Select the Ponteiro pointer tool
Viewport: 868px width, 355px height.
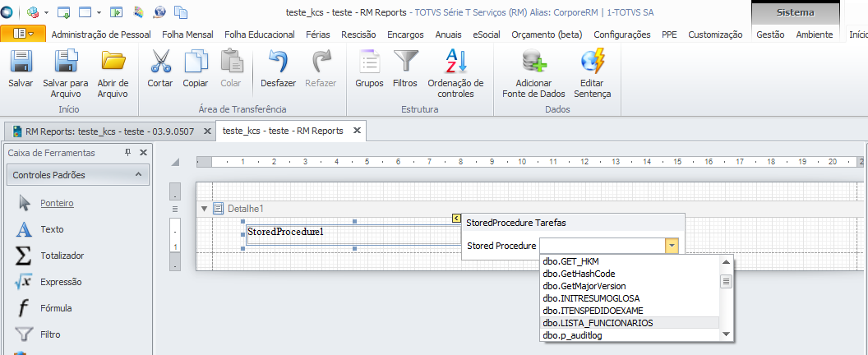point(57,203)
